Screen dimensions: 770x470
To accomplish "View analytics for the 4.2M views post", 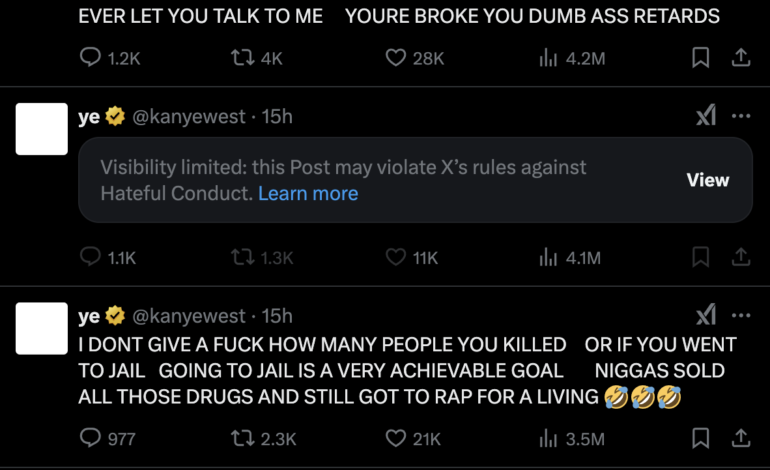I will pyautogui.click(x=548, y=58).
